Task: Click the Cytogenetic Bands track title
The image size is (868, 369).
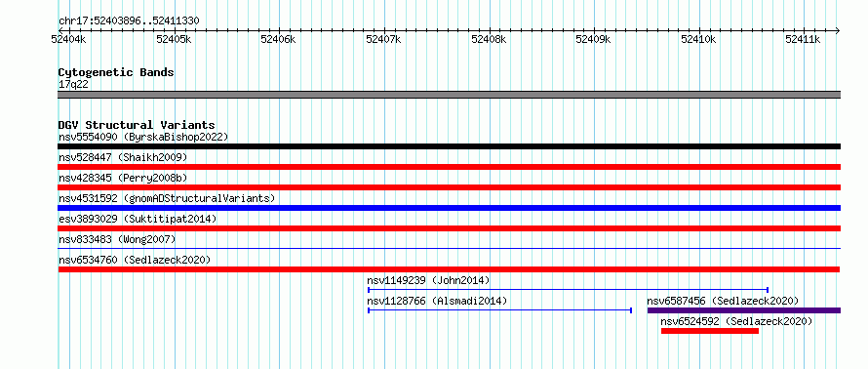Action: point(116,72)
